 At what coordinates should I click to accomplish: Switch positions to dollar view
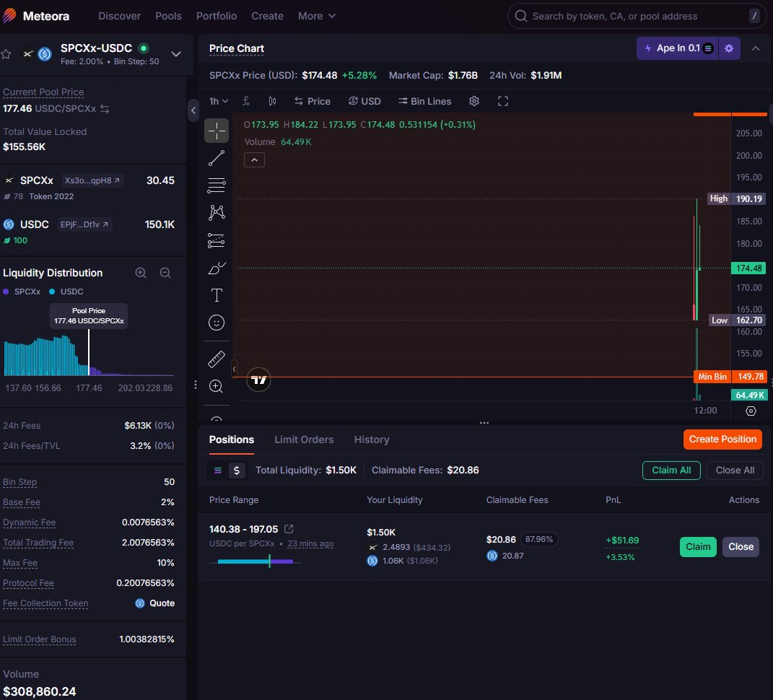(237, 471)
